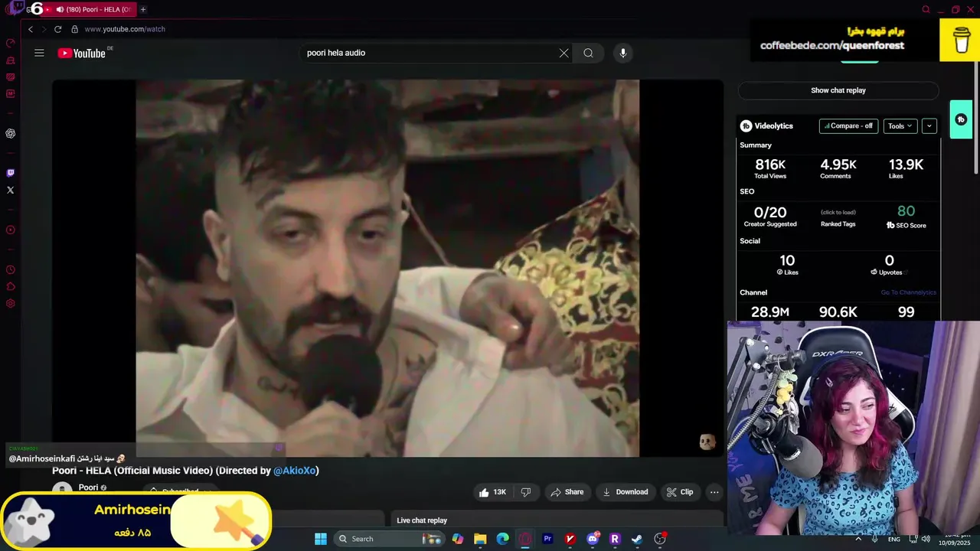Open the Windows Start menu
Screen dimensions: 980x551
click(321, 539)
